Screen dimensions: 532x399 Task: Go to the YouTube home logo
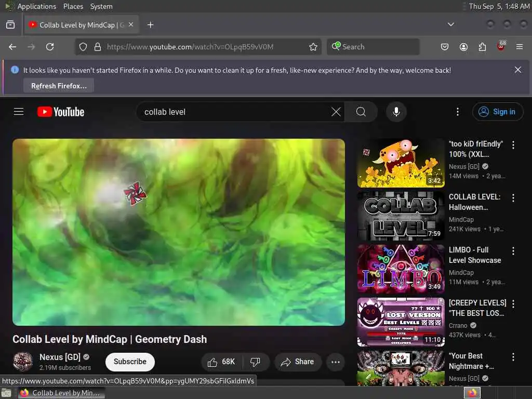tap(61, 112)
